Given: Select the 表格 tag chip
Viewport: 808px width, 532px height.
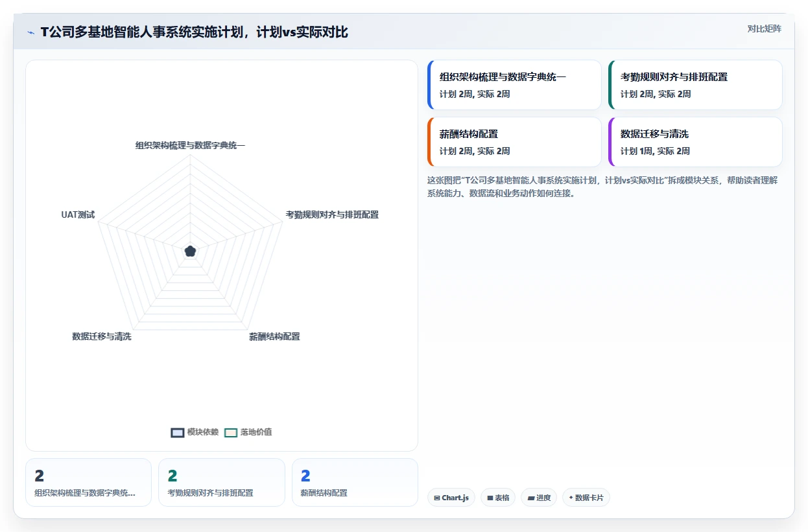Looking at the screenshot, I should click(498, 498).
